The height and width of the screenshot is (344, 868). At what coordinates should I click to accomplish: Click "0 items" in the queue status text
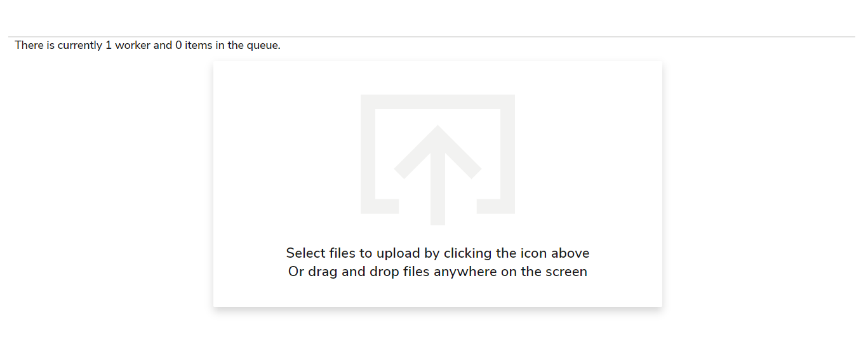point(194,45)
